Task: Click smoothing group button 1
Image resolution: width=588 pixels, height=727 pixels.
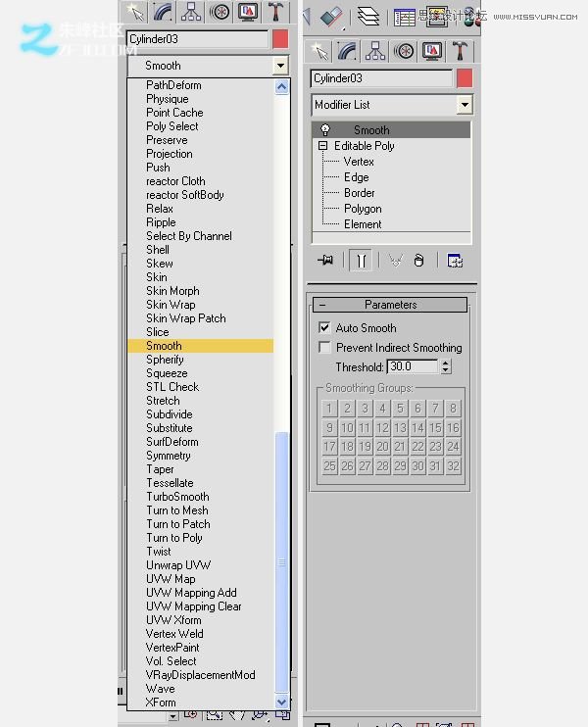Action: 329,408
